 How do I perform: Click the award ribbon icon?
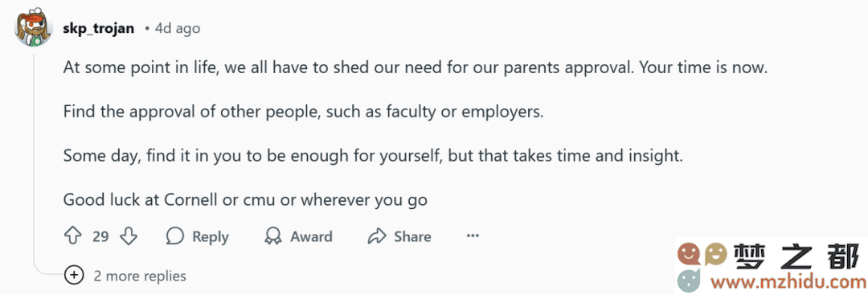coord(273,237)
